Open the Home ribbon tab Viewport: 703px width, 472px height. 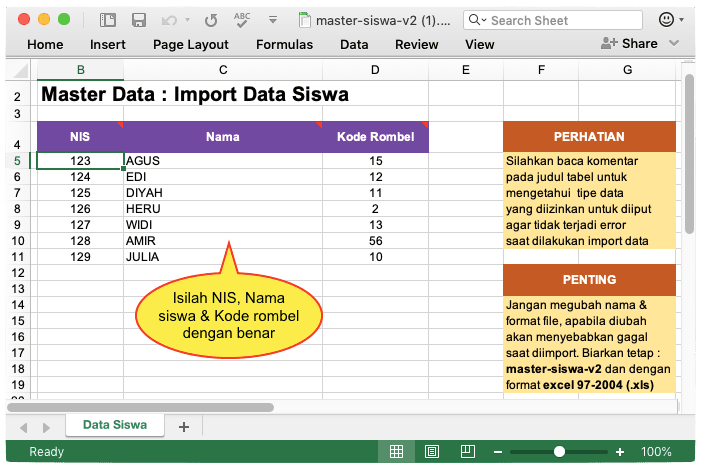point(45,44)
